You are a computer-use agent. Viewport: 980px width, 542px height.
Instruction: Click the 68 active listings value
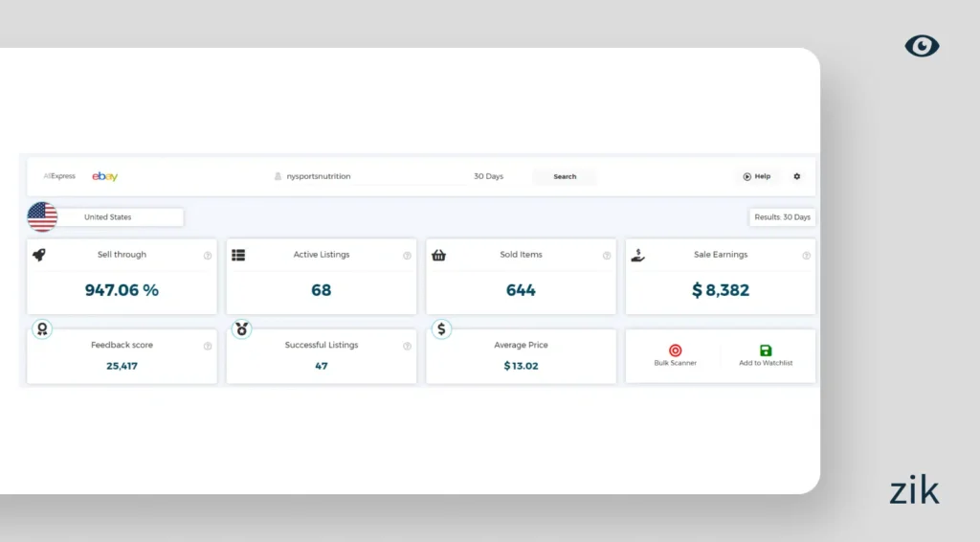(322, 290)
